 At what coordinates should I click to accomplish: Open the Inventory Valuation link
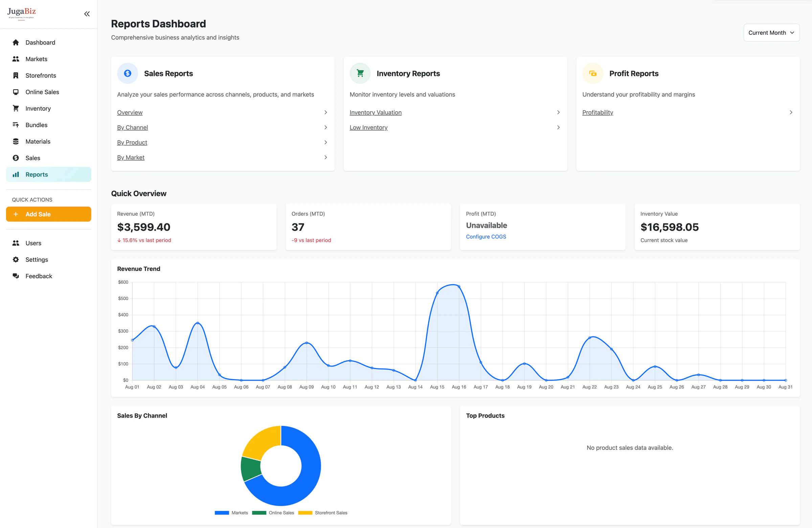tap(375, 113)
